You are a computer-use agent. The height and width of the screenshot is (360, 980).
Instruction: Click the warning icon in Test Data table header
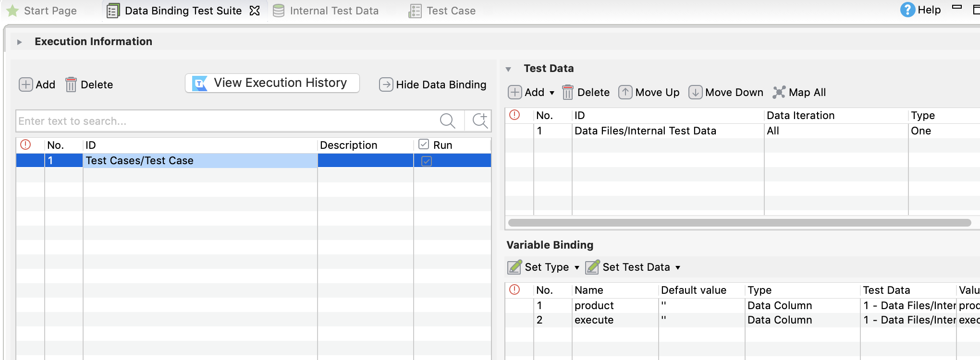514,115
